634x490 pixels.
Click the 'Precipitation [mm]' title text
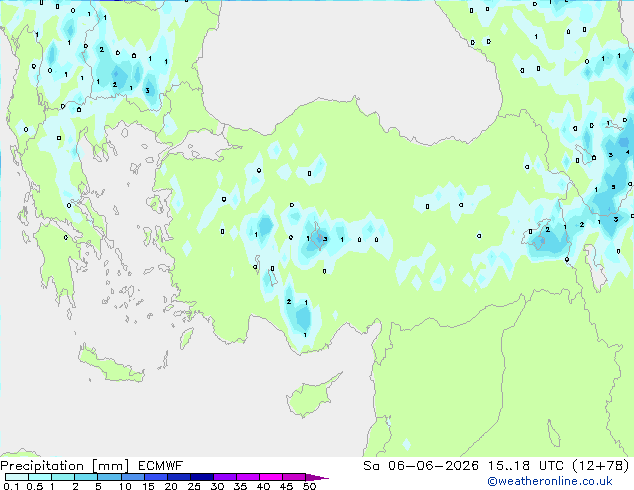65,466
